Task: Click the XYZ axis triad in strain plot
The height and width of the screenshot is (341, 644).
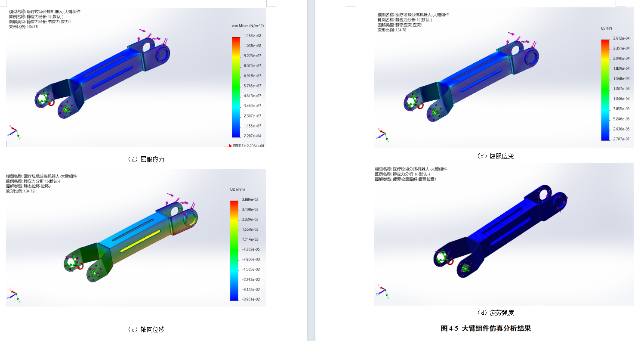Action: (x=382, y=135)
